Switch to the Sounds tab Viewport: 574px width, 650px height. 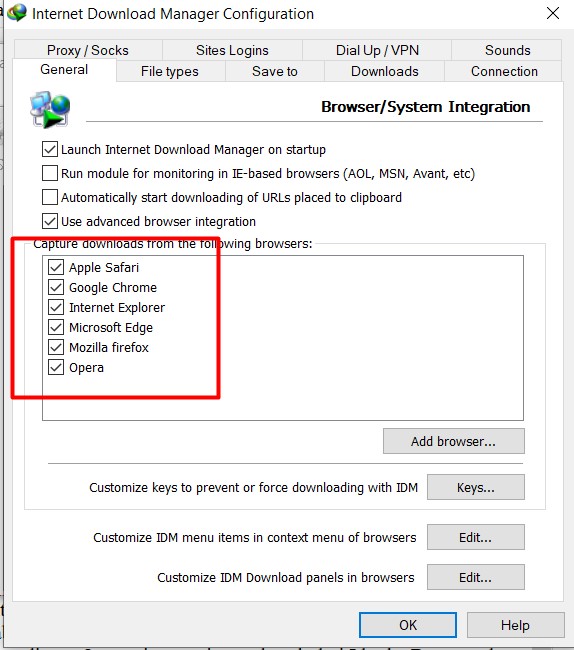tap(507, 50)
